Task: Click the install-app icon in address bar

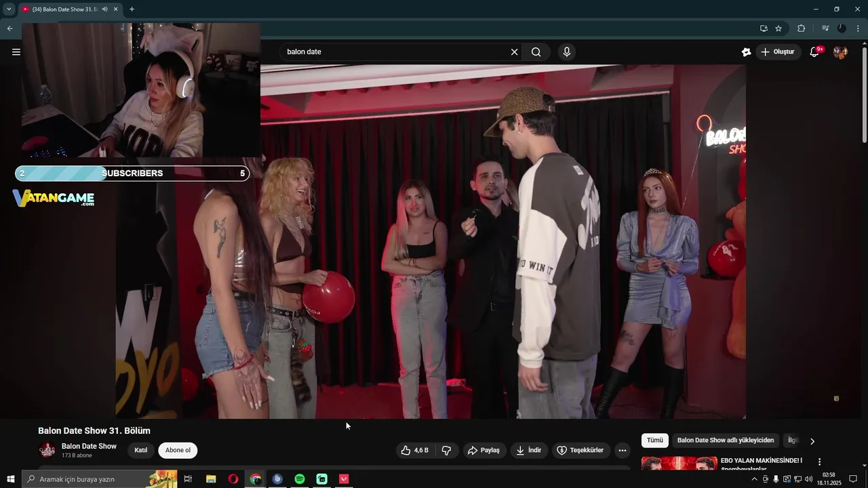Action: 764,28
